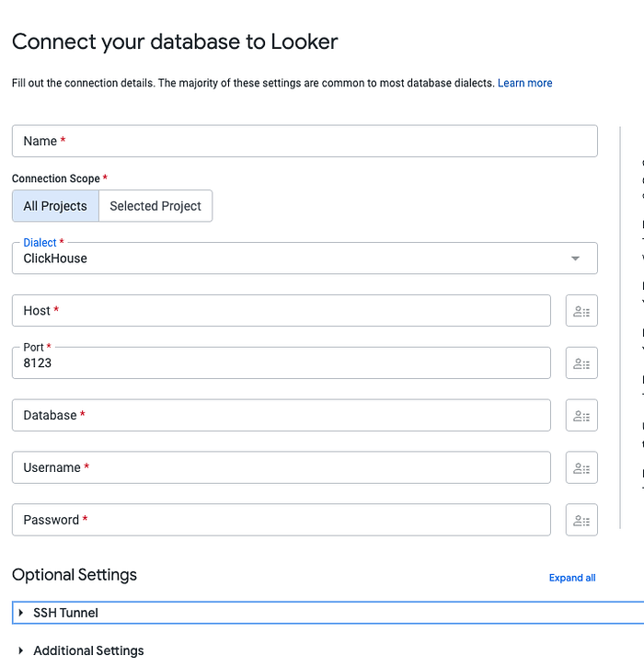
Task: Click into the Name field
Action: (305, 141)
